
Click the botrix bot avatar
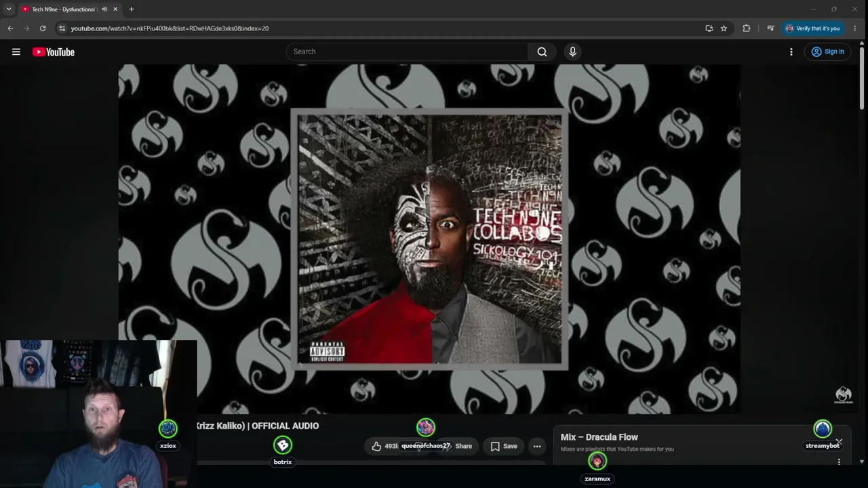click(x=283, y=445)
